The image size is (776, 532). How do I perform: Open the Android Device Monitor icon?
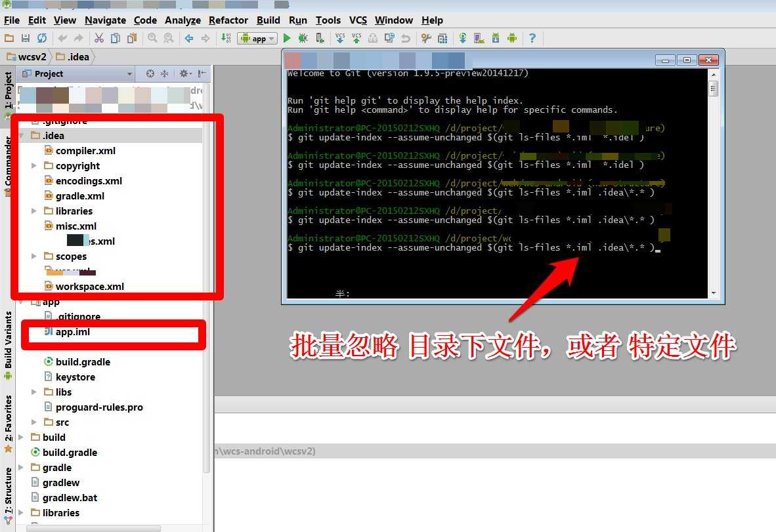pyautogui.click(x=512, y=38)
